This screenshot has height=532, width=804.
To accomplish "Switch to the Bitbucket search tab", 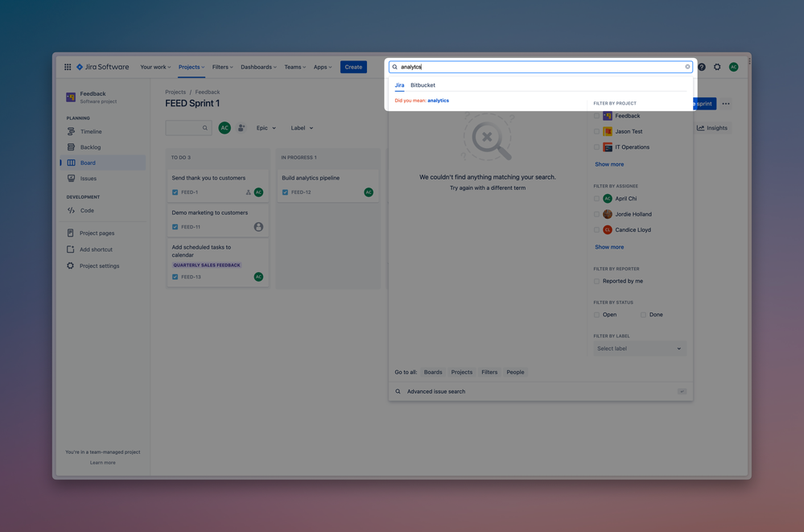I will pos(423,85).
